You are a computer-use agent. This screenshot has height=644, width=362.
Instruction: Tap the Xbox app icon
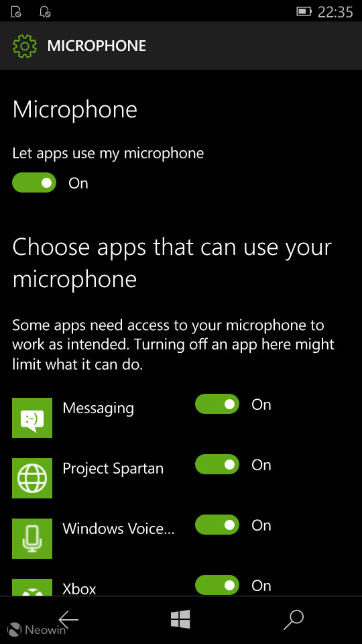(x=32, y=588)
